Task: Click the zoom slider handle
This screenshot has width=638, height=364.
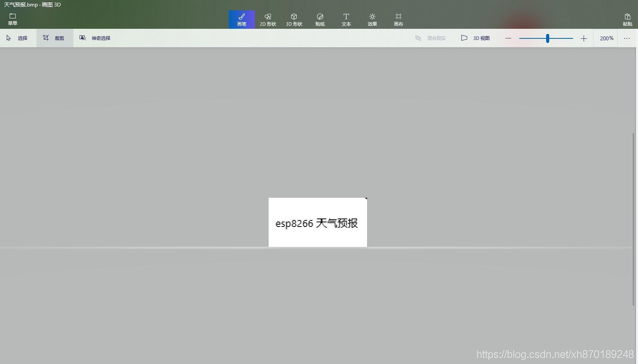Action: coord(548,38)
